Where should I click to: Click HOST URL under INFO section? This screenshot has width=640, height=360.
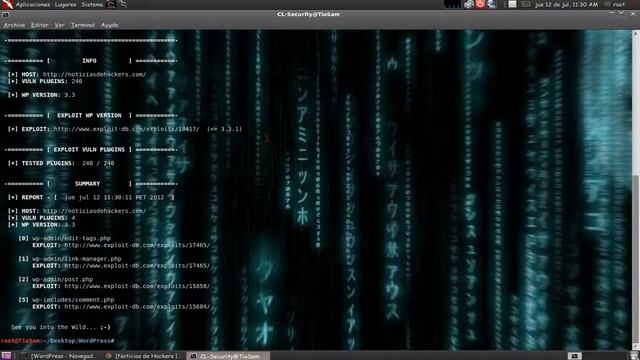(94, 74)
